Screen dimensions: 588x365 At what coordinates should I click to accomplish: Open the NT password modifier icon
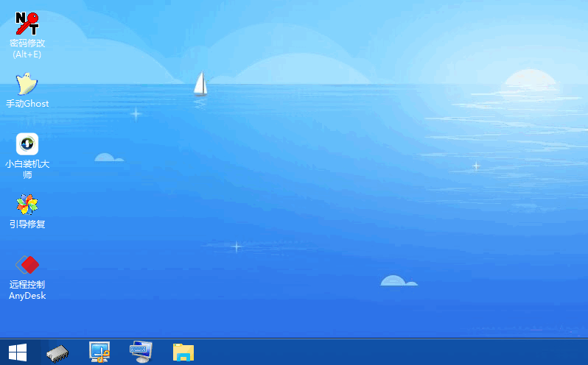27,23
